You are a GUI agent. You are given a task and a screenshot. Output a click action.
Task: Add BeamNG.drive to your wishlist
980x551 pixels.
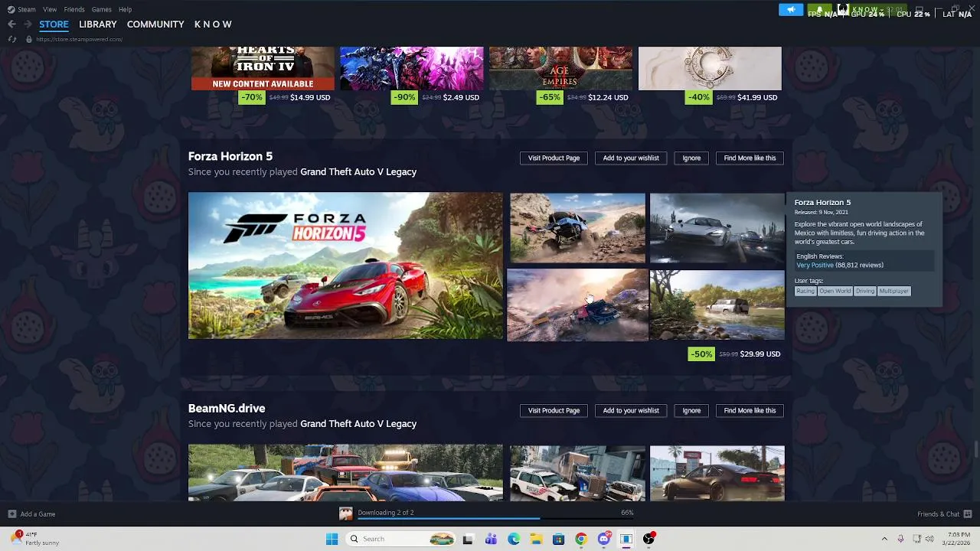tap(631, 410)
